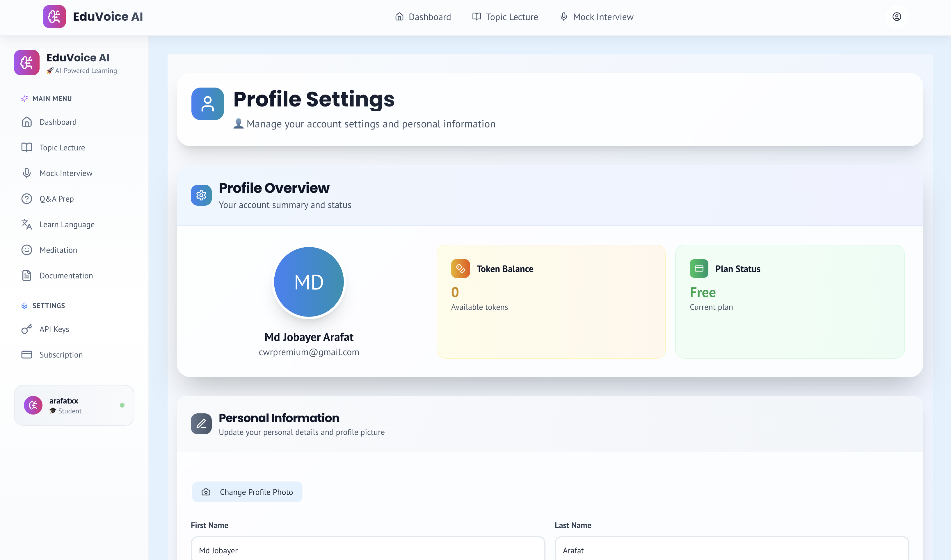Viewport: 951px width, 560px height.
Task: Click the Personal Information pencil icon
Action: click(x=201, y=424)
